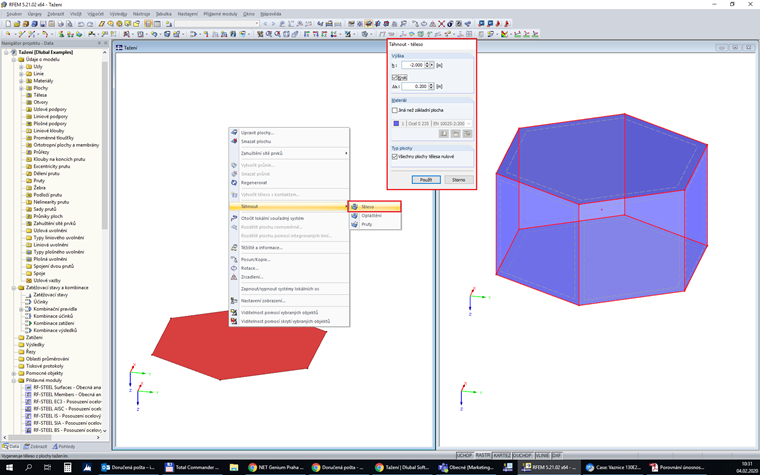Enable Jiná než základní plocha checkbox
Screen dimensions: 760x475
pyautogui.click(x=395, y=111)
